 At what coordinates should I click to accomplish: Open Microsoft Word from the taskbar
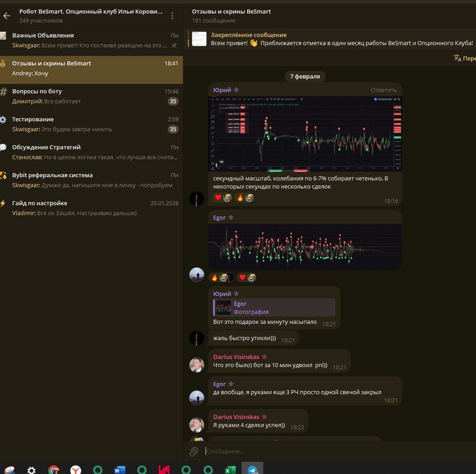[119, 470]
